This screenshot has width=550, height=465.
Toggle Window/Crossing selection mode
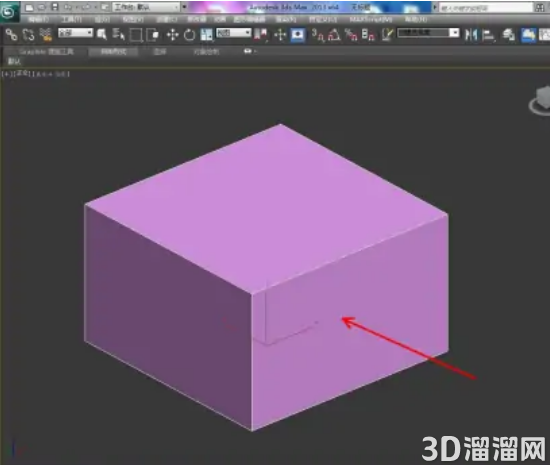point(153,35)
